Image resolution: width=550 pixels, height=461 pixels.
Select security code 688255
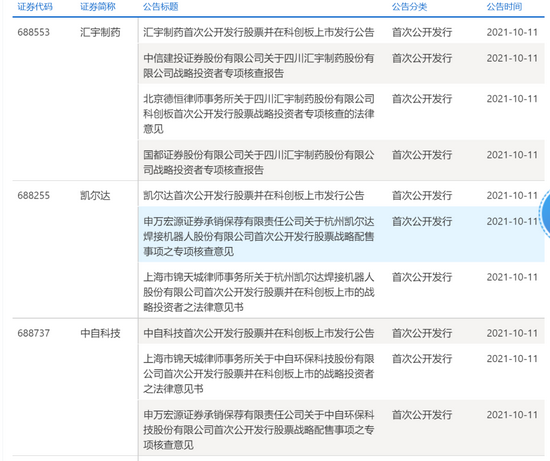click(34, 195)
